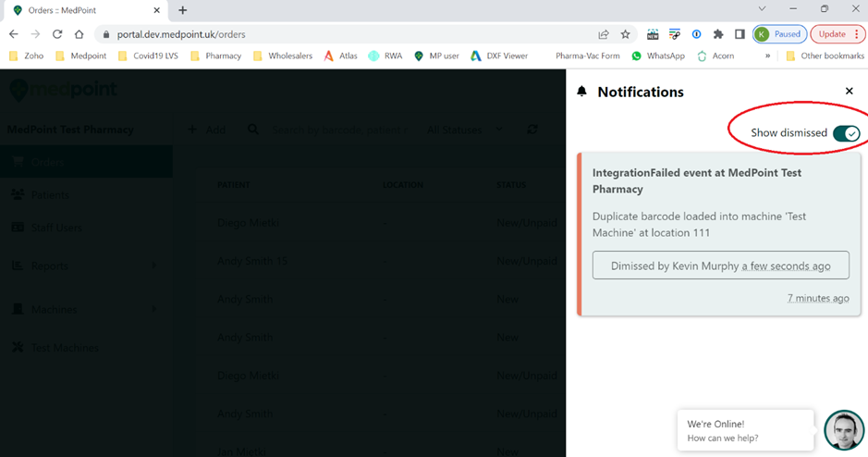Open the Atlas bookmark
Viewport: 868px width, 457px height.
[x=341, y=56]
